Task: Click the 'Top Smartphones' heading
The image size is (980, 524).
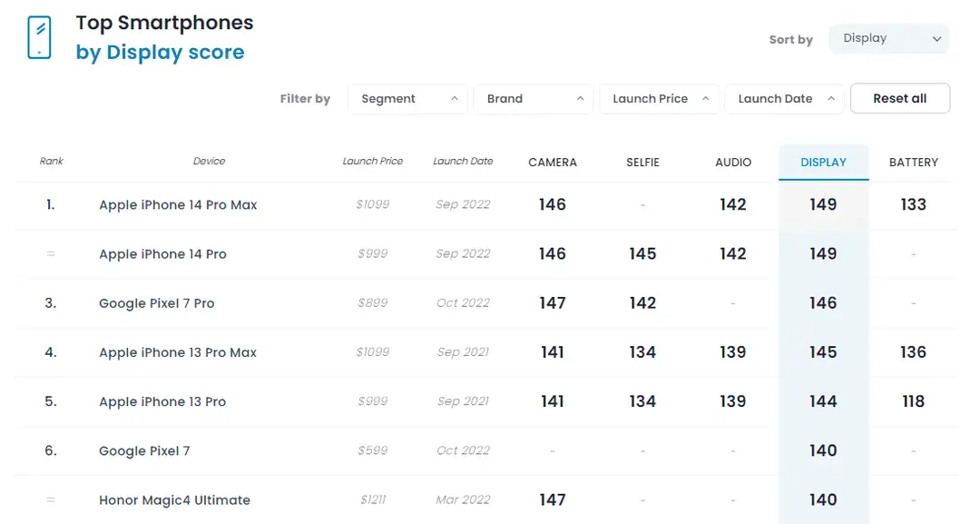Action: [164, 23]
